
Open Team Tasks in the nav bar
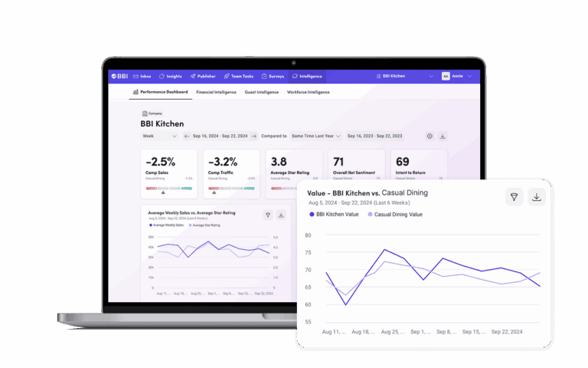click(239, 76)
